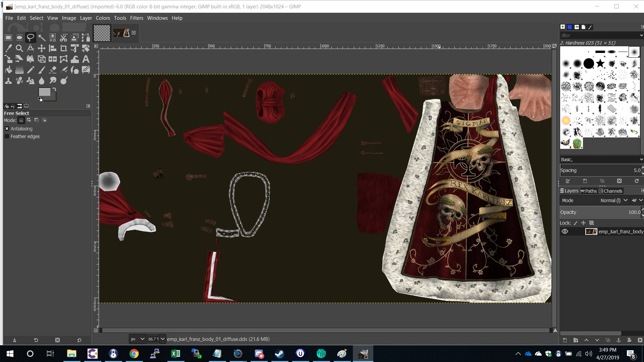Select the Bucket Fill tool
Viewport: 644px width, 362px height.
pyautogui.click(x=8, y=70)
